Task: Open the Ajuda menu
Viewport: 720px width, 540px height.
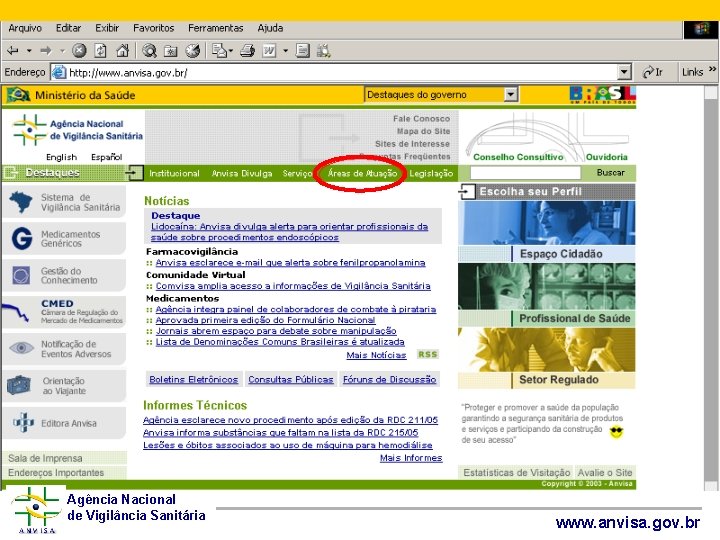Action: point(270,28)
